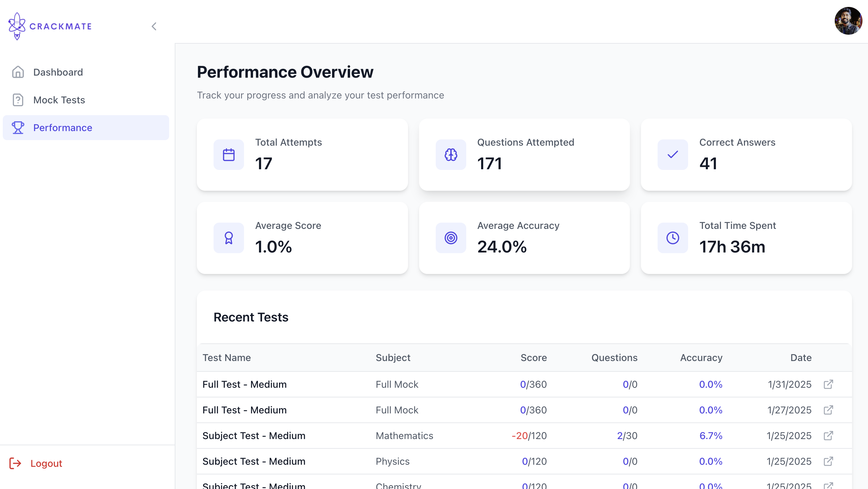Click the Mathematics Subject Test - Medium row name
This screenshot has height=489, width=868.
254,436
